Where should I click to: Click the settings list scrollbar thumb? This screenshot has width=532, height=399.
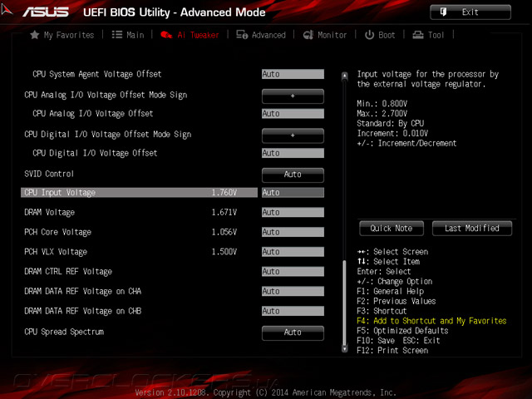(345, 303)
